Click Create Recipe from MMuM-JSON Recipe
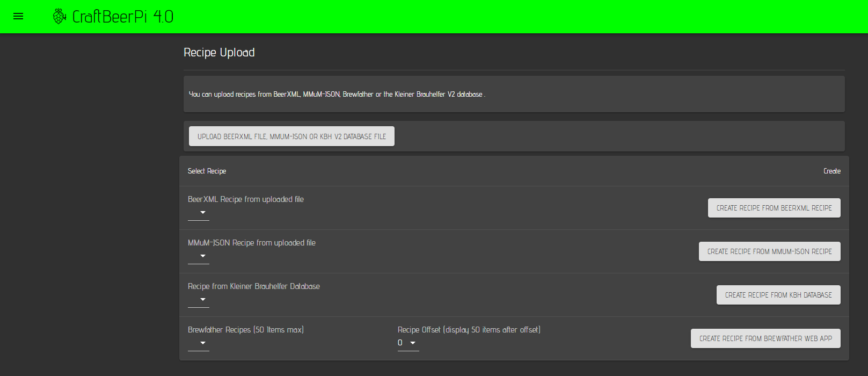This screenshot has width=868, height=376. tap(769, 251)
